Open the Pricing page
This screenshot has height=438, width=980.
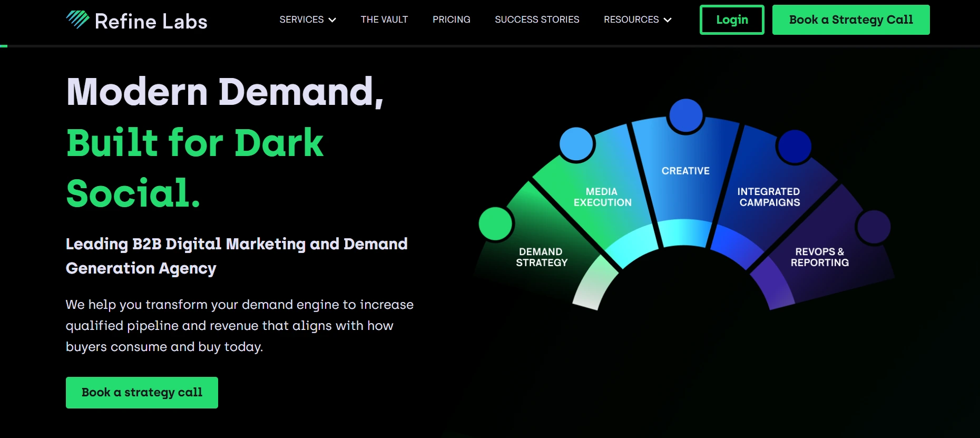[x=452, y=20]
